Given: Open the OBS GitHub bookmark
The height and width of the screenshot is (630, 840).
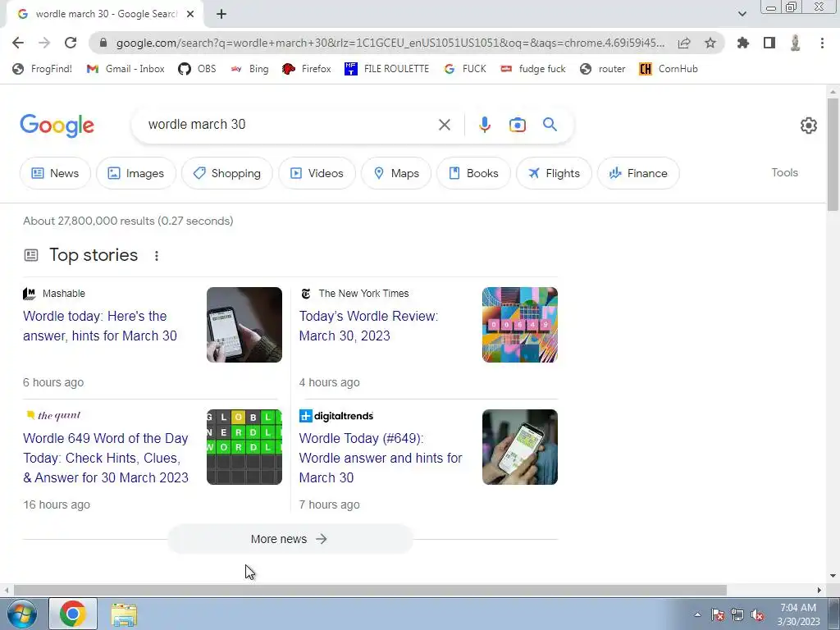Looking at the screenshot, I should (197, 69).
